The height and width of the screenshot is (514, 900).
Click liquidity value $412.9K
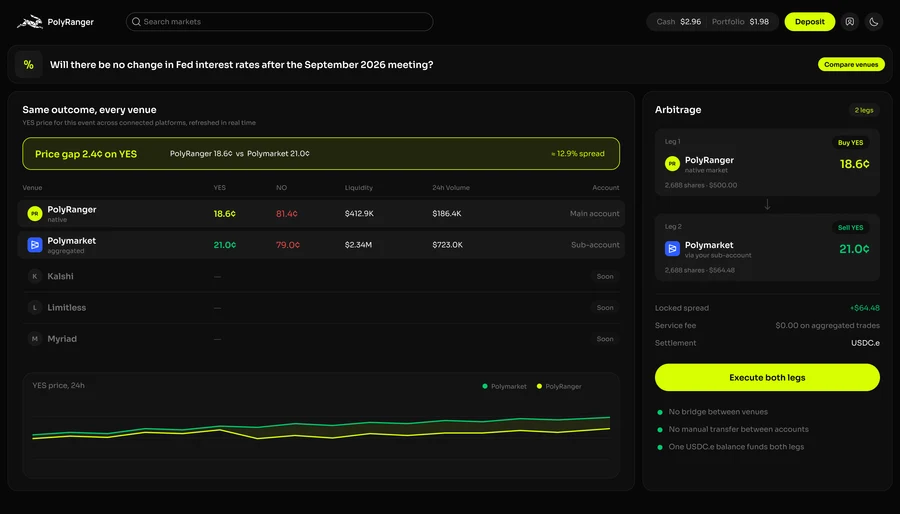click(x=359, y=213)
